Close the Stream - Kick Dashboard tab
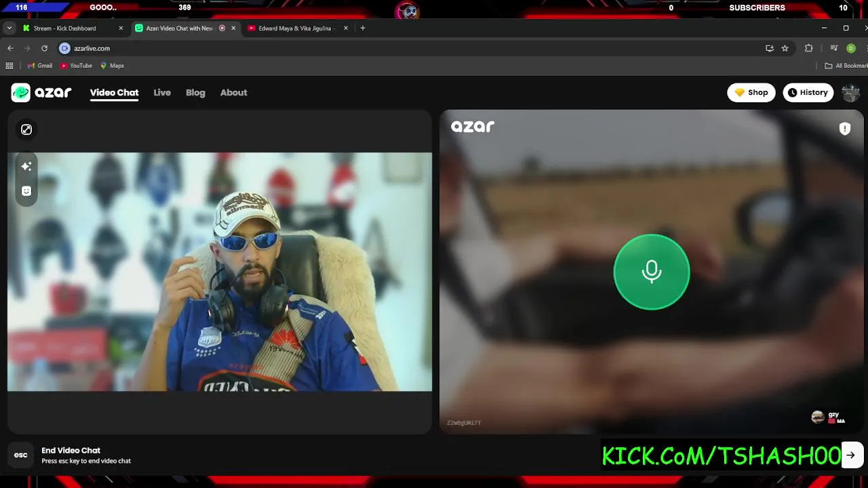The image size is (868, 488). pos(121,28)
